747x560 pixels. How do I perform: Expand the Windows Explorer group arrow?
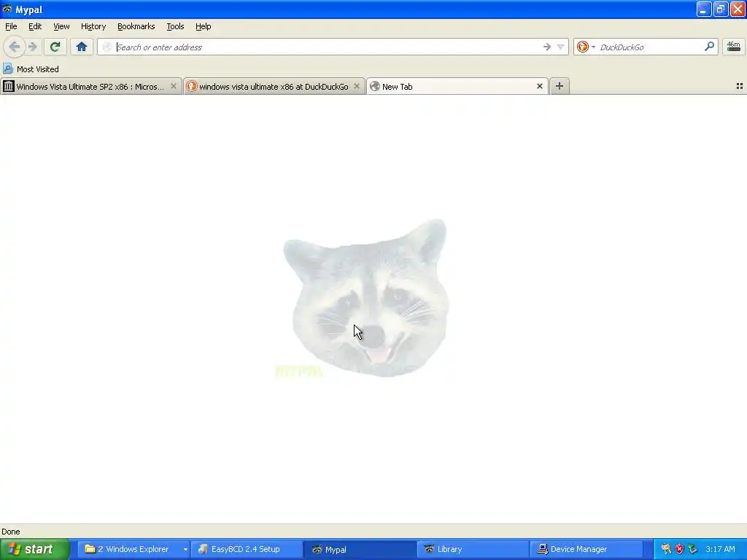point(185,550)
